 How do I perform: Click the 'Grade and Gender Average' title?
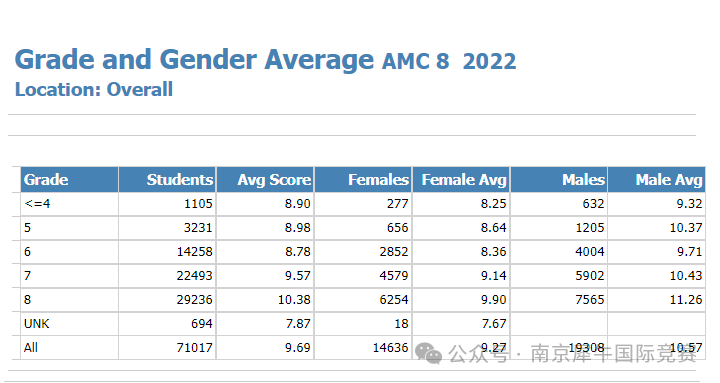(194, 60)
